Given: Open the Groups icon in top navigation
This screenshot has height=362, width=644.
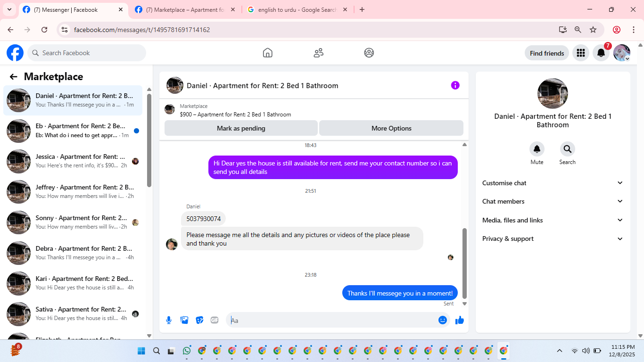Looking at the screenshot, I should pos(369,53).
